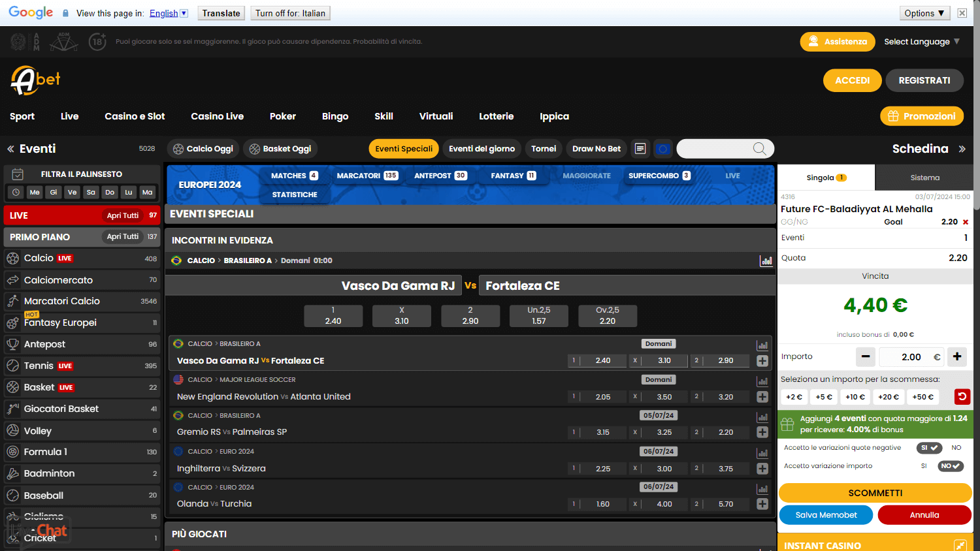
Task: Open stats chart for New England Revolution row
Action: [762, 381]
